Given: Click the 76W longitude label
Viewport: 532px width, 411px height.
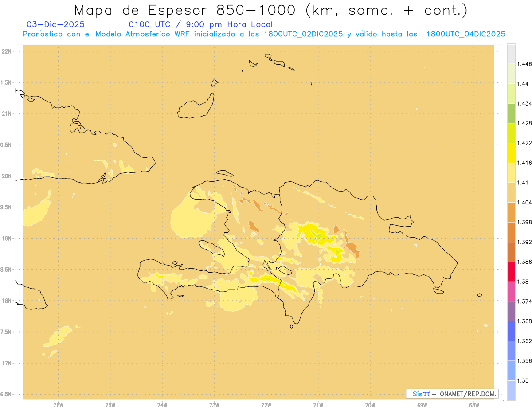Looking at the screenshot, I should tap(58, 405).
